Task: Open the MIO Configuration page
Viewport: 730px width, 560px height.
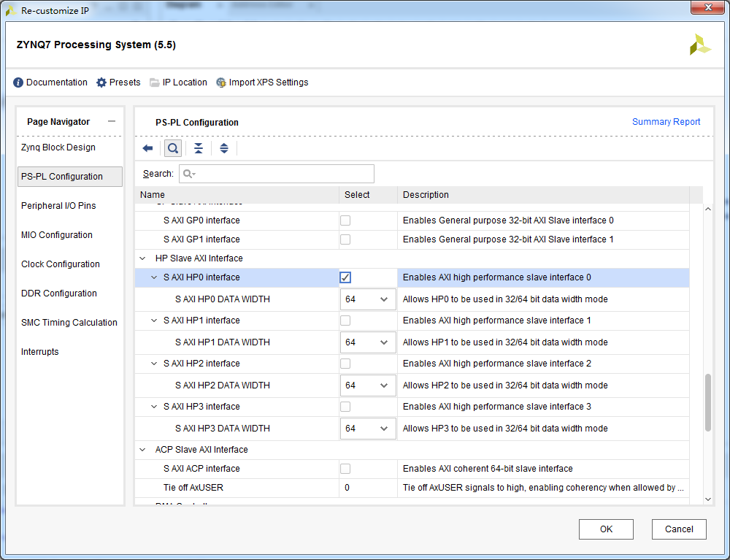Action: tap(57, 235)
